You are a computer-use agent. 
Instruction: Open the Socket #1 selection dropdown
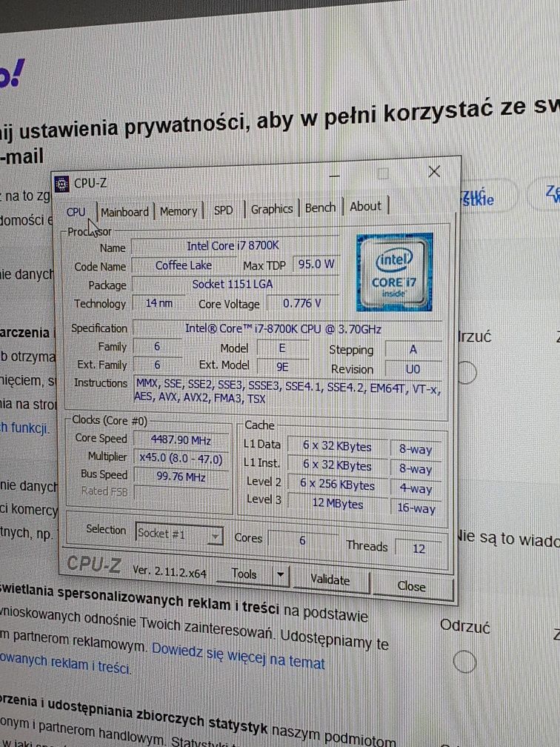179,534
